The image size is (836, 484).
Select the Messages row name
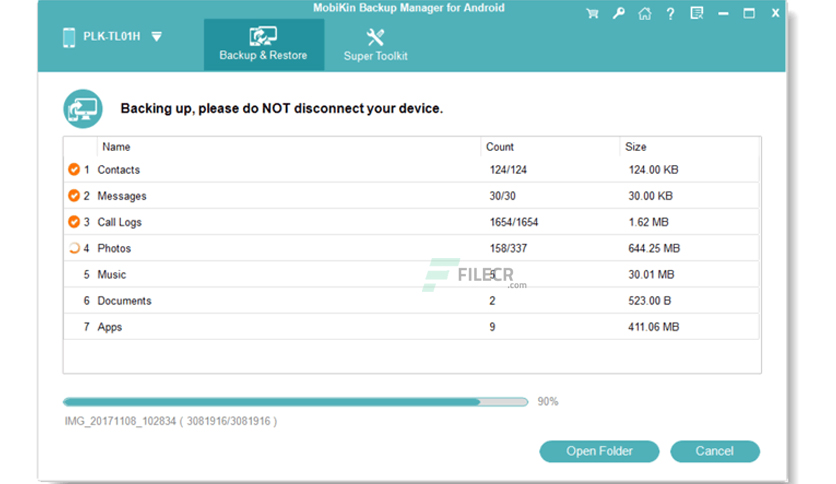[122, 196]
